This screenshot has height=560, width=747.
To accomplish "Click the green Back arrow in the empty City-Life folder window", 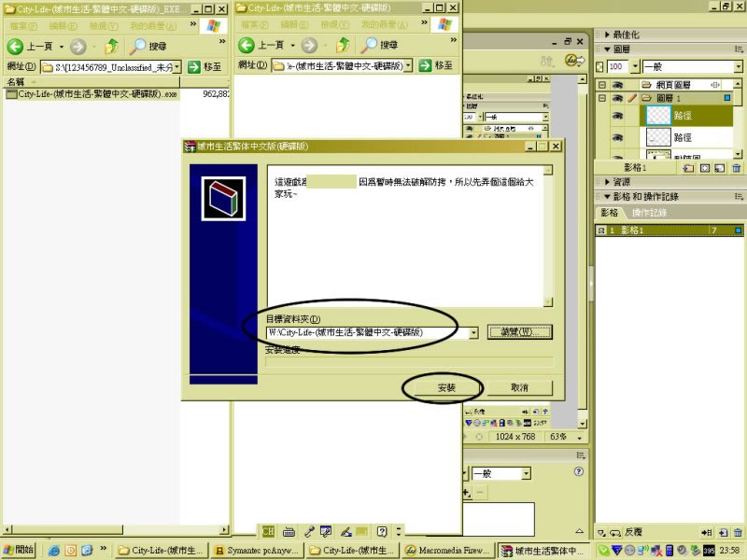I will (x=247, y=45).
